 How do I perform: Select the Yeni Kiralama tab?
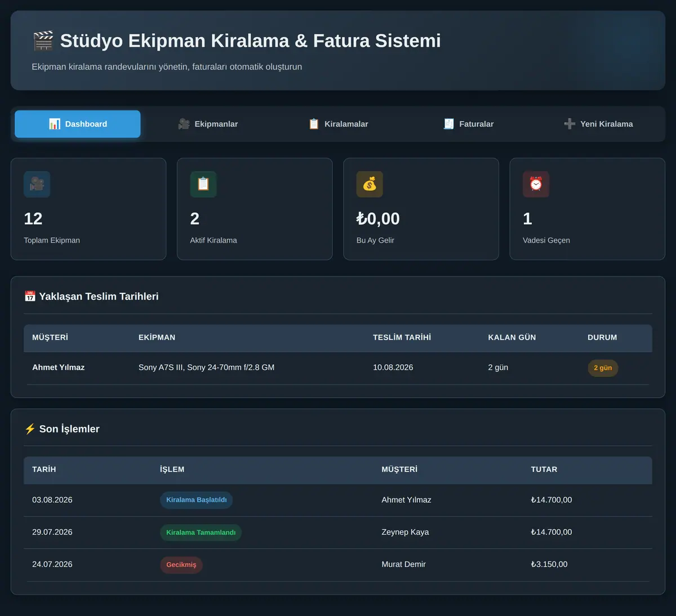[598, 124]
